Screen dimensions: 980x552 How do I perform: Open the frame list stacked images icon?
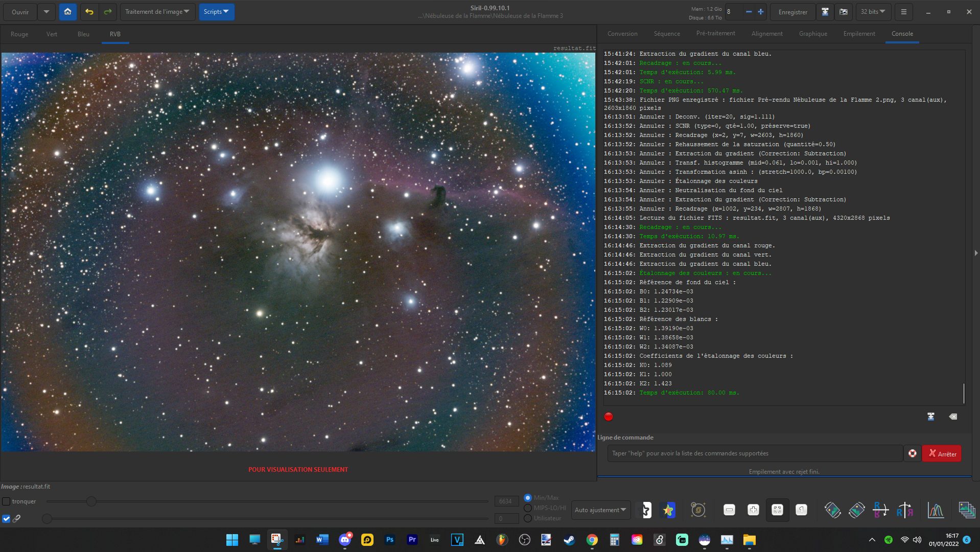967,510
